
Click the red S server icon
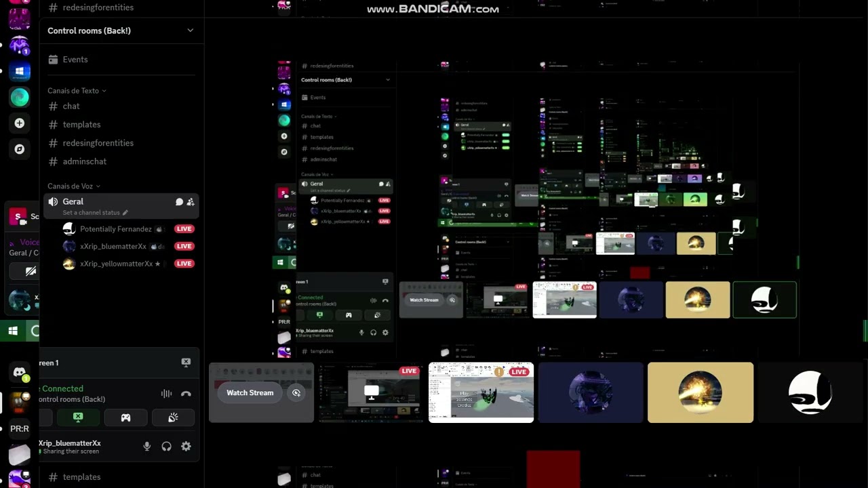pos(18,217)
